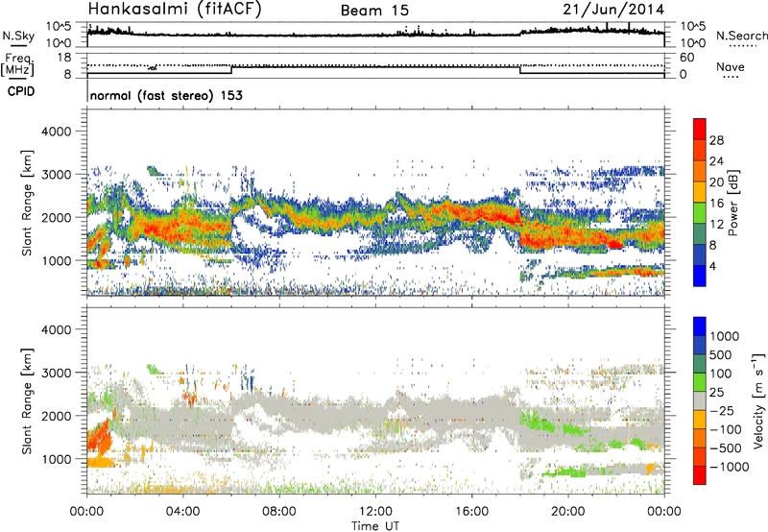Click the "100" label on the velocity colorbar
This screenshot has width=768, height=532.
[x=723, y=374]
